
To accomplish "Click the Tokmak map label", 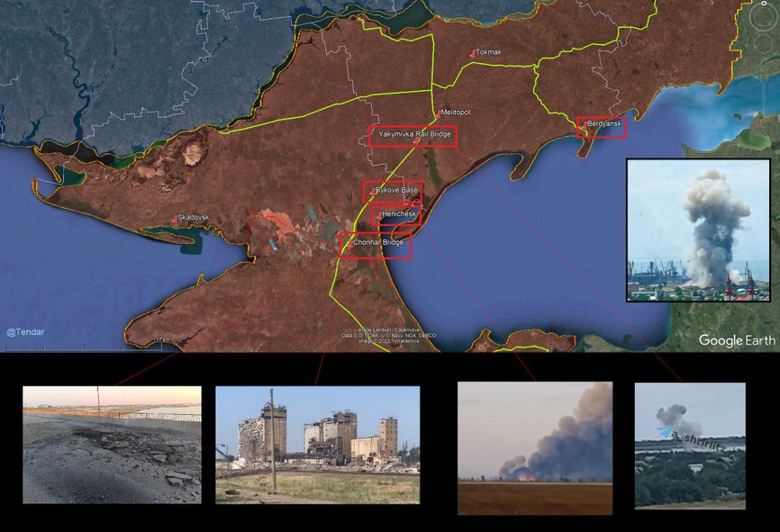I will click(488, 52).
